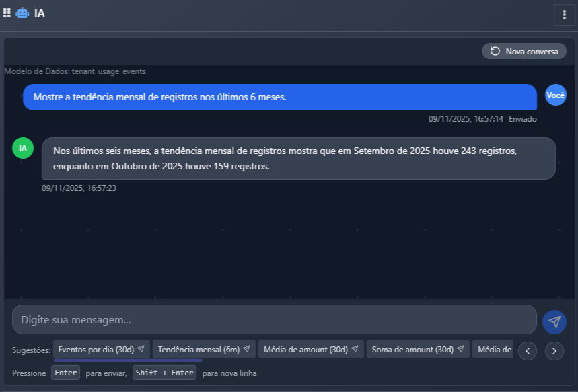The image size is (578, 392).
Task: Choose the 'Tendência mensal (6m)' suggestion chip
Action: click(x=204, y=350)
